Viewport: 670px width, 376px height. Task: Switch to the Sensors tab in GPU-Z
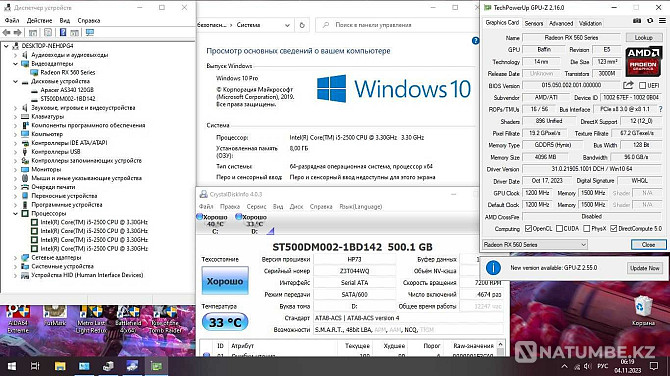[x=534, y=23]
